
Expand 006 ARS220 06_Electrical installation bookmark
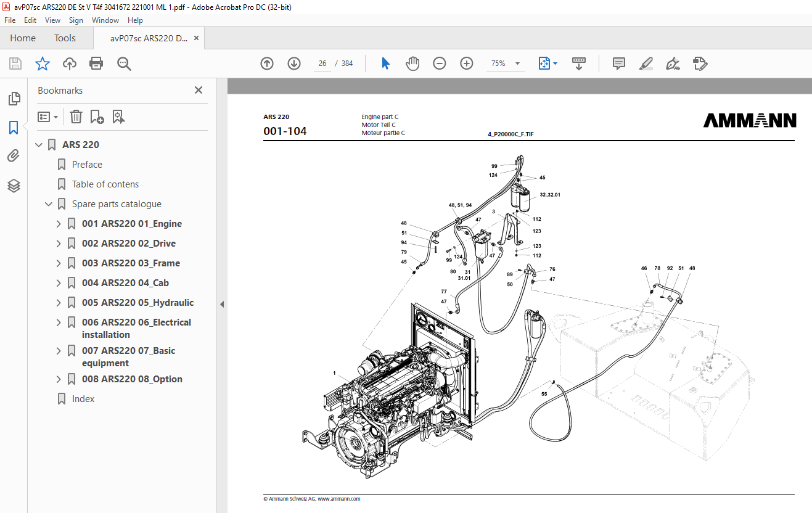(x=59, y=322)
